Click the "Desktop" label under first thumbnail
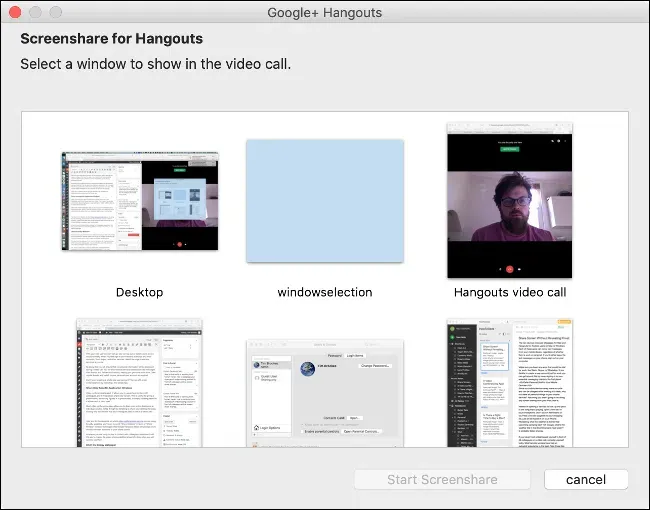 139,292
